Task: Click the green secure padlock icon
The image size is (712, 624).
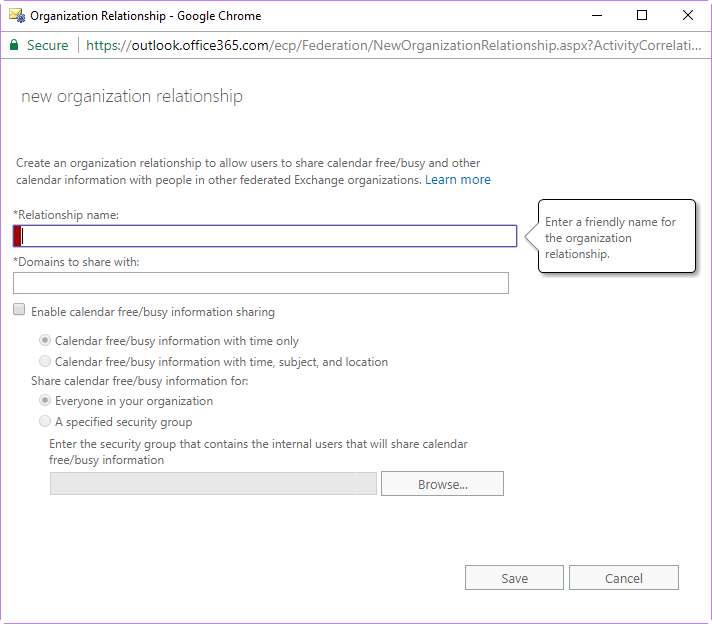Action: (x=14, y=45)
